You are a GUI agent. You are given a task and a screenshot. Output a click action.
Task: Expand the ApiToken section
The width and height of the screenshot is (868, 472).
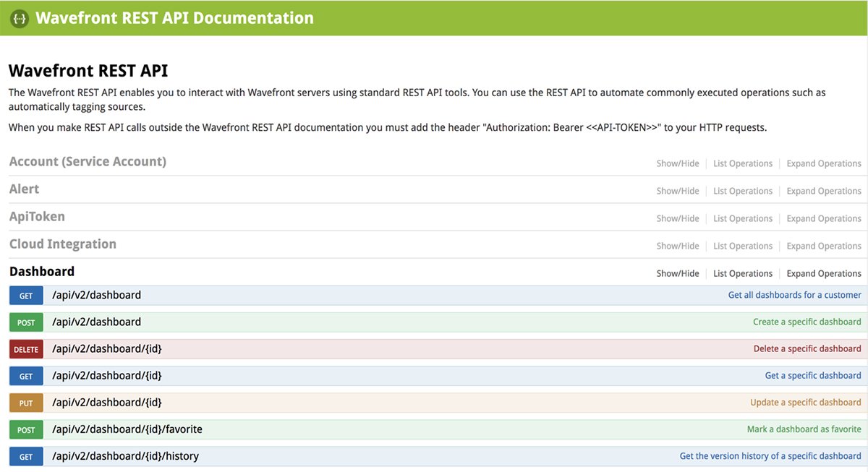(x=37, y=217)
